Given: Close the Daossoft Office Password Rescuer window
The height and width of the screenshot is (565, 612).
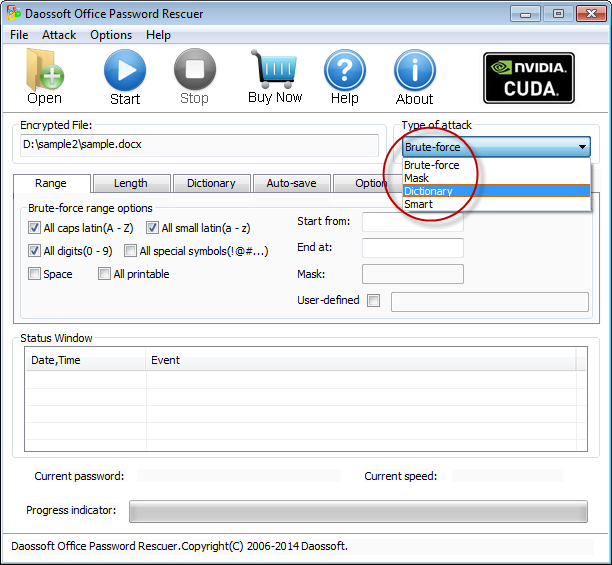Looking at the screenshot, I should [x=591, y=14].
